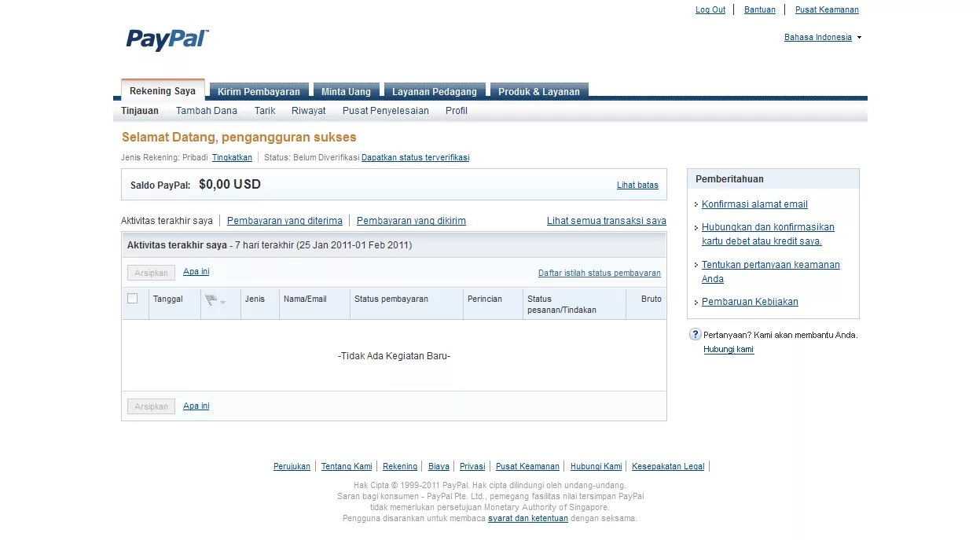
Task: Click the Perincian column header
Action: tap(485, 299)
